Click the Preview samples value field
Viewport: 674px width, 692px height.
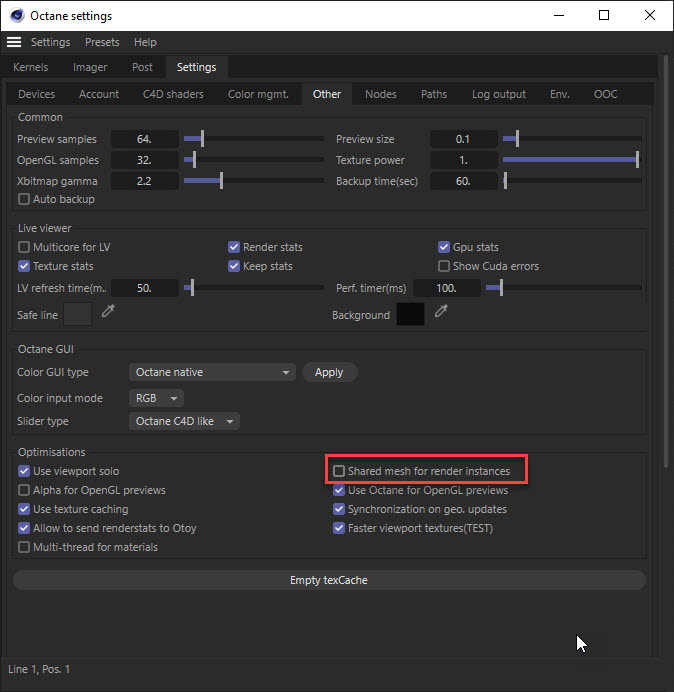click(145, 139)
